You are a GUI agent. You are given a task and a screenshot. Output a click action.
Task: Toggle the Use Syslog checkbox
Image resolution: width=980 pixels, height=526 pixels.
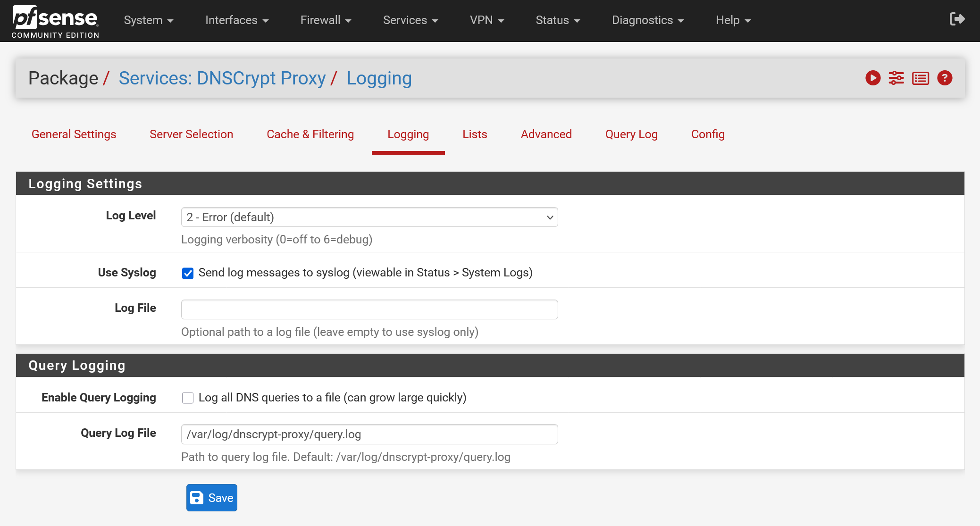click(188, 273)
